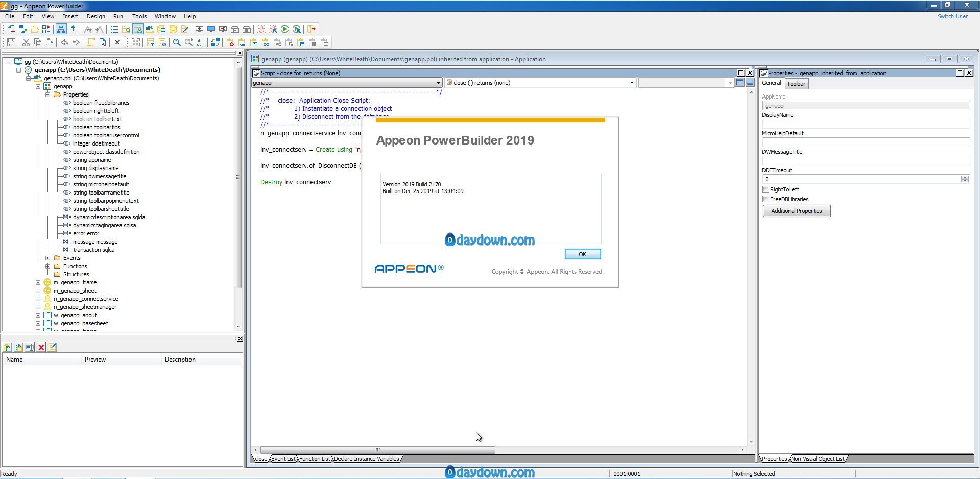Viewport: 980px width, 479px height.
Task: Collapse the Properties folder in tree
Action: click(x=47, y=94)
